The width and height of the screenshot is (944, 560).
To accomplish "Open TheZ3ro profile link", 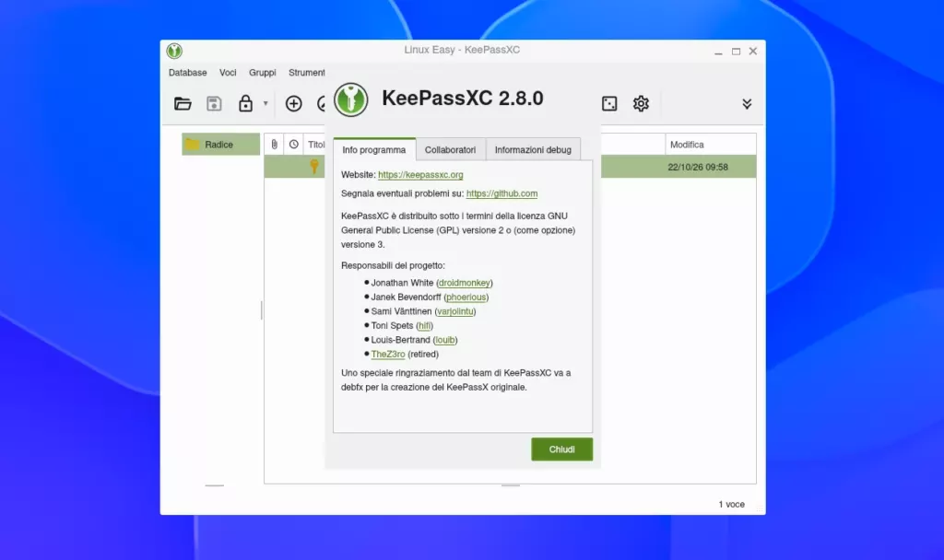I will click(388, 355).
